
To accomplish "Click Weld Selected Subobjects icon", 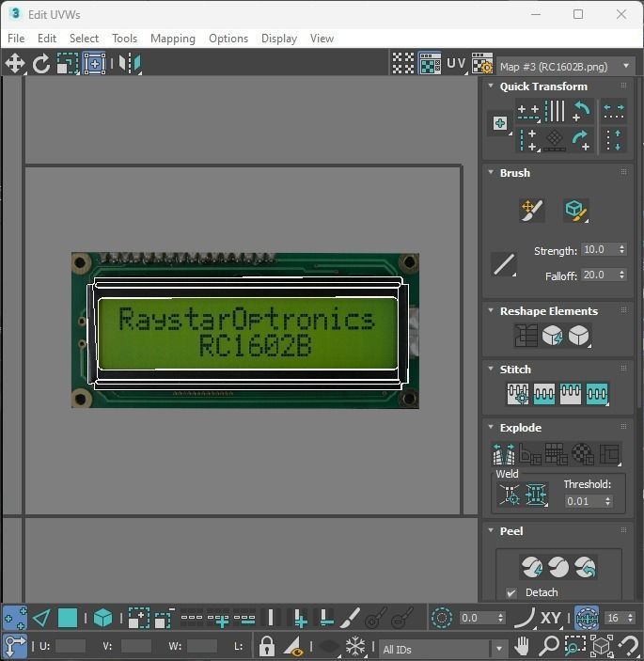I will pyautogui.click(x=536, y=494).
